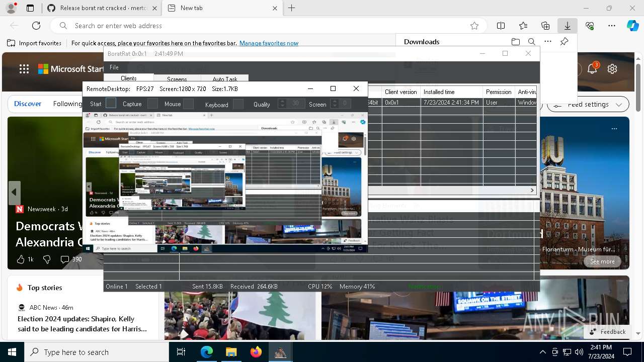Add this page to favorites star
Image resolution: width=644 pixels, height=362 pixels.
tap(474, 26)
